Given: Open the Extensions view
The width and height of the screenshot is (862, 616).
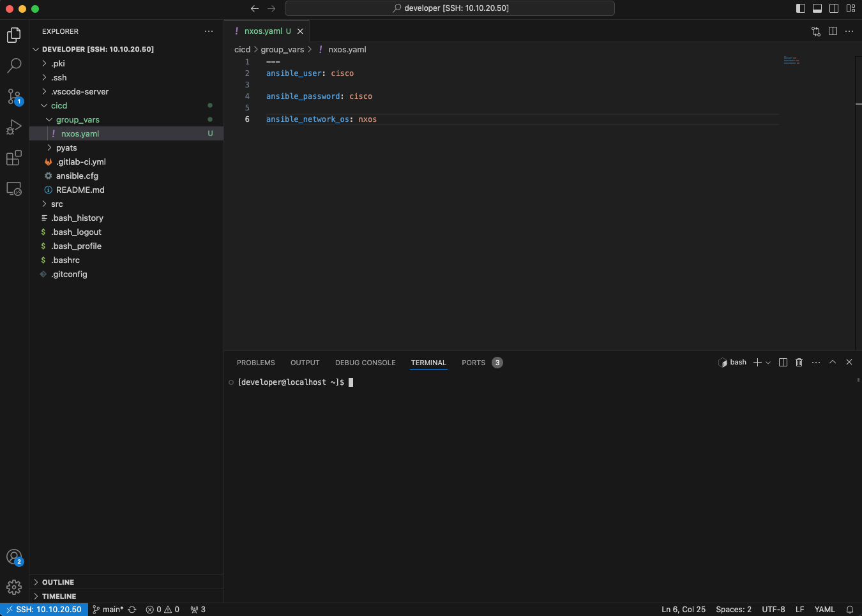Looking at the screenshot, I should pos(14,158).
